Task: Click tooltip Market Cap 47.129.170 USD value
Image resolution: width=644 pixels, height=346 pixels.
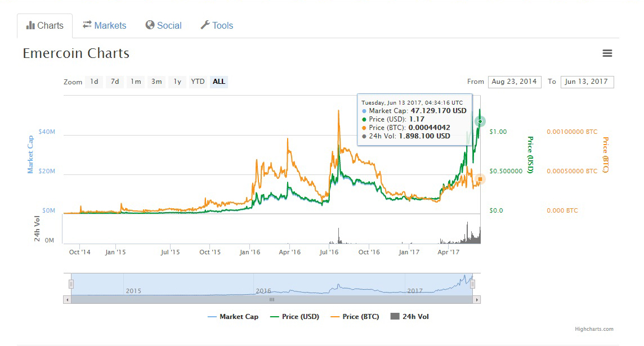Action: pos(439,111)
